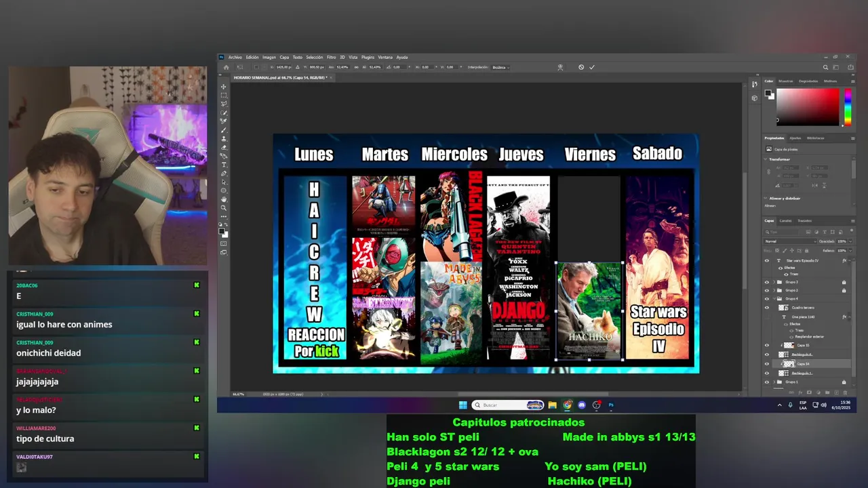This screenshot has width=868, height=488.
Task: Select the Polygonal Lasso tool
Action: coord(224,104)
